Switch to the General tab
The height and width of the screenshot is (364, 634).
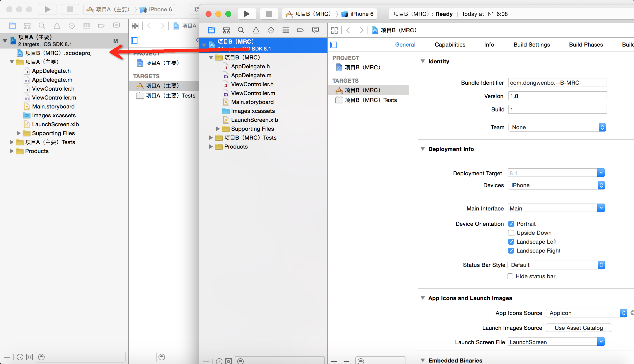click(x=405, y=45)
